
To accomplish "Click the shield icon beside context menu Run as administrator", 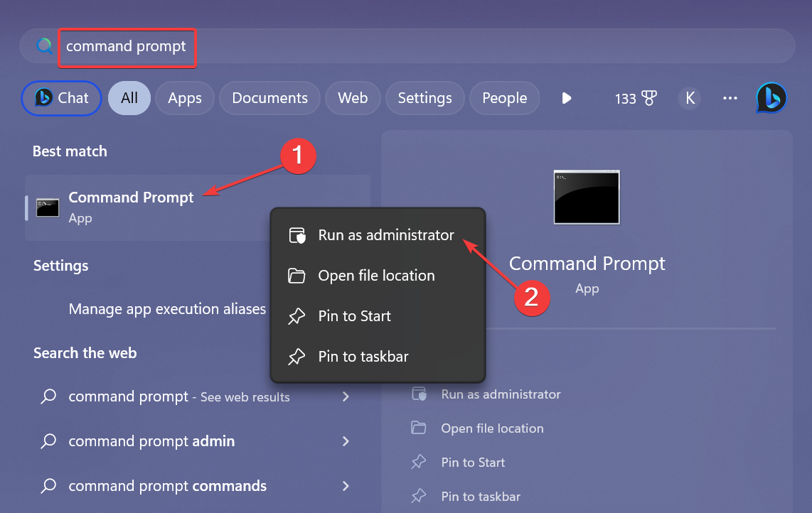I will pos(297,235).
